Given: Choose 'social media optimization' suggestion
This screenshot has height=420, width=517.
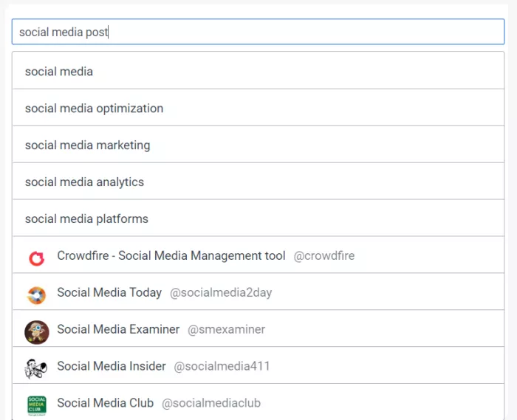Looking at the screenshot, I should pyautogui.click(x=258, y=108).
